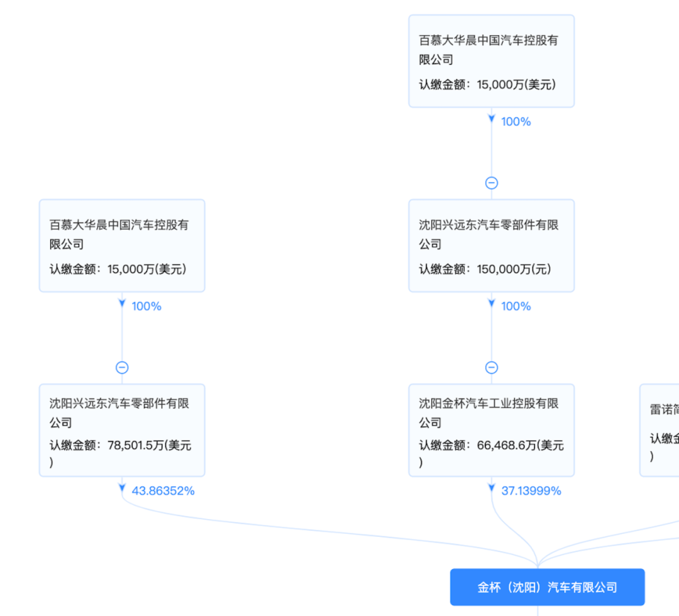Click the 43.86352% share label
Screen dimensions: 679x616
[163, 491]
